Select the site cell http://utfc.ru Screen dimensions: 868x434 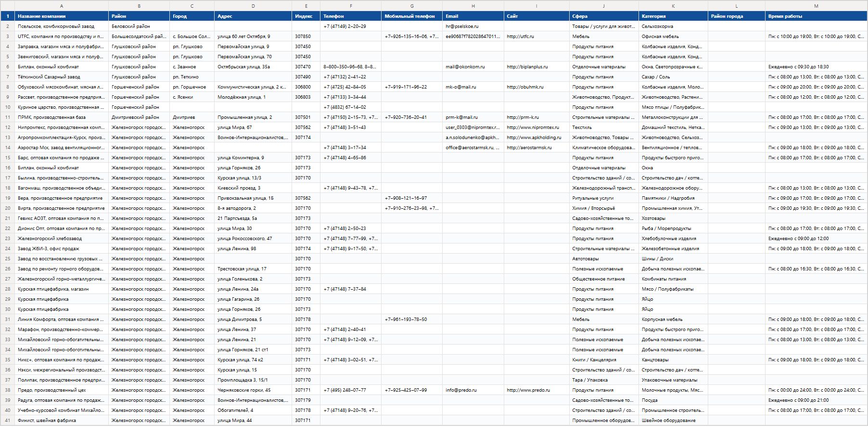coord(536,37)
